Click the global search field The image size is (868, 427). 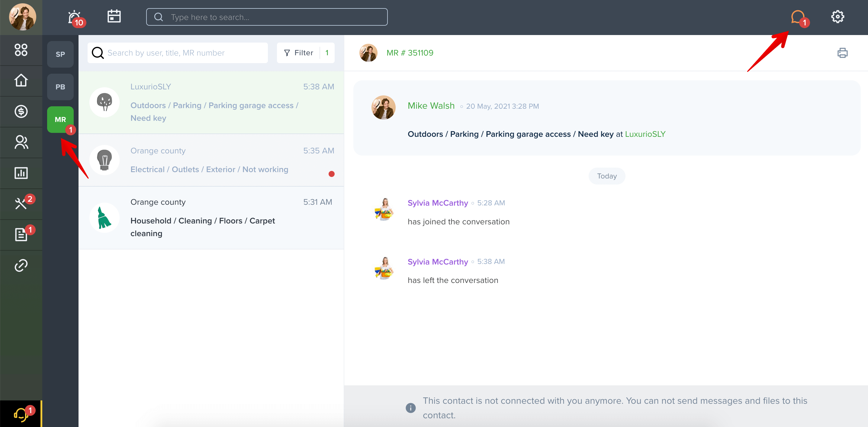[x=267, y=17]
